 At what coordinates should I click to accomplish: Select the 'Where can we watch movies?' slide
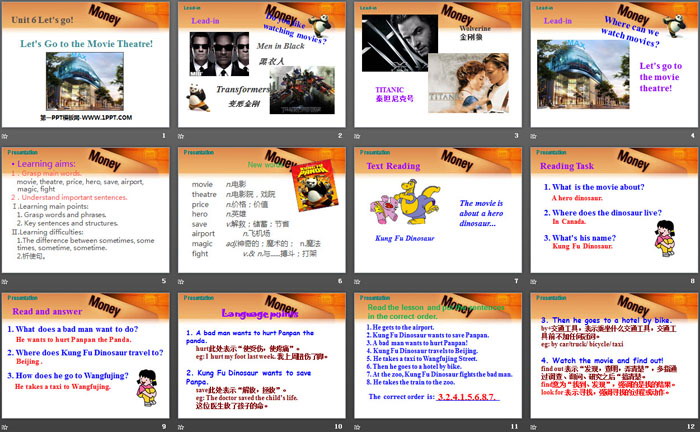click(x=614, y=65)
